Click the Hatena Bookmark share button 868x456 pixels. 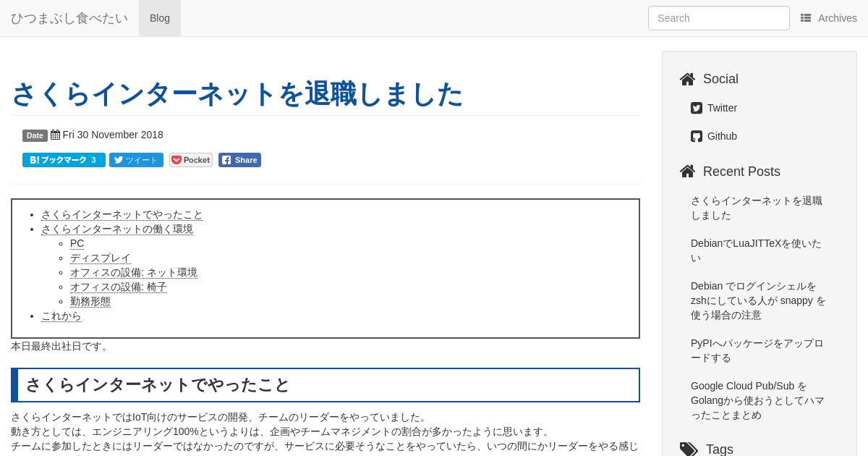point(64,160)
